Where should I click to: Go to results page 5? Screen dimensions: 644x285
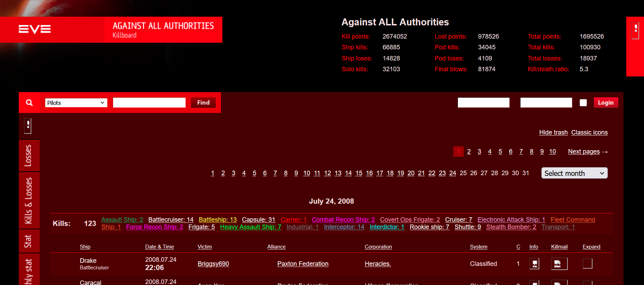[x=500, y=152]
